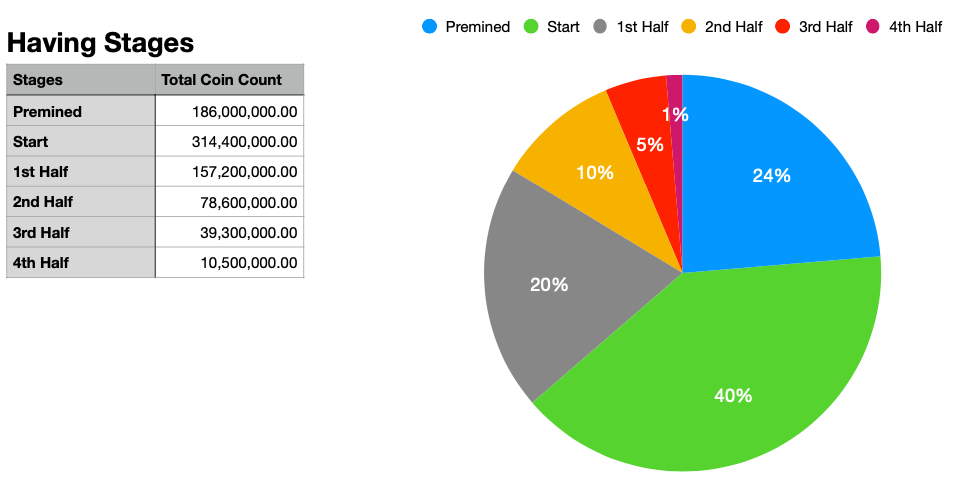This screenshot has height=479, width=954.
Task: Select the gray 1st Half legend dot
Action: (x=601, y=27)
